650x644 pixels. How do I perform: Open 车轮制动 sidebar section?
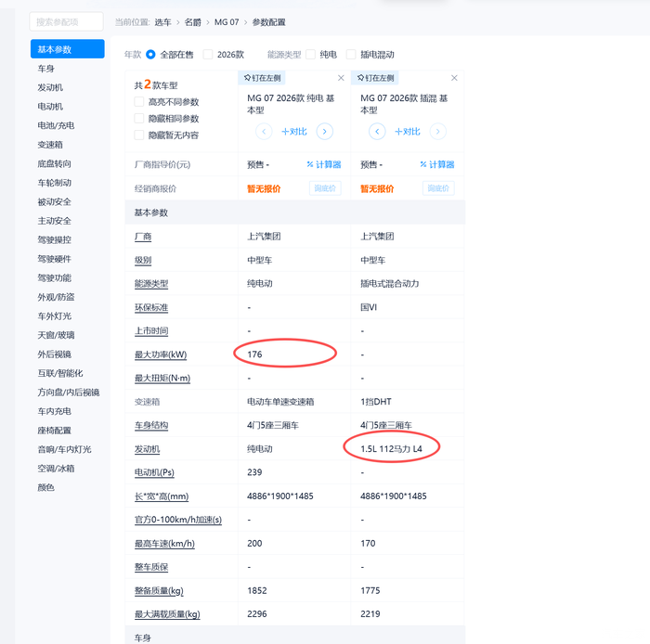point(54,183)
